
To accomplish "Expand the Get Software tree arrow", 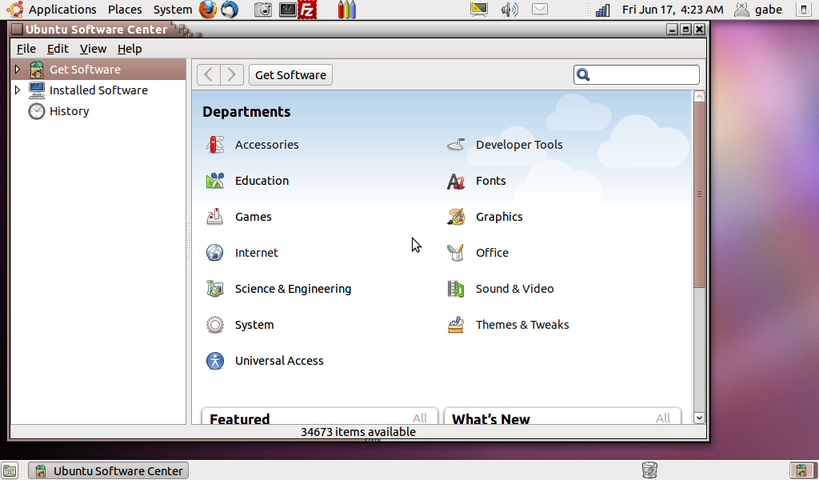I will 17,69.
